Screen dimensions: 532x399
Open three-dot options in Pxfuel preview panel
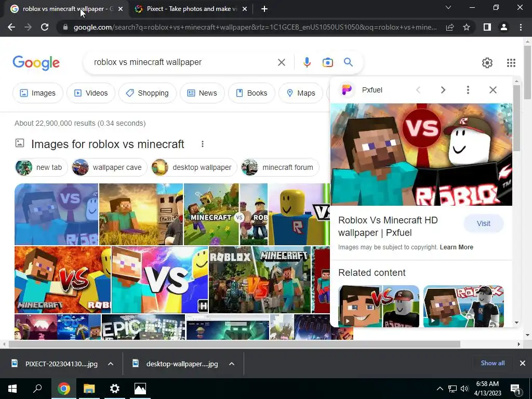pos(468,90)
